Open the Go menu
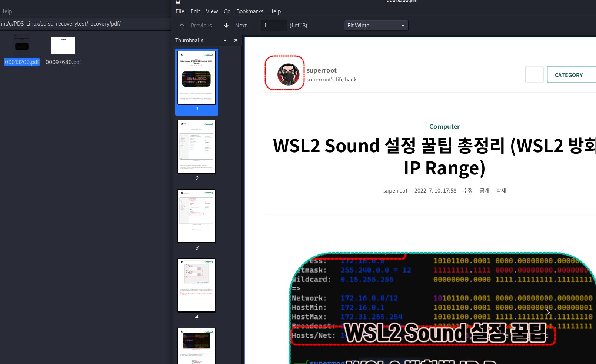 pos(227,11)
